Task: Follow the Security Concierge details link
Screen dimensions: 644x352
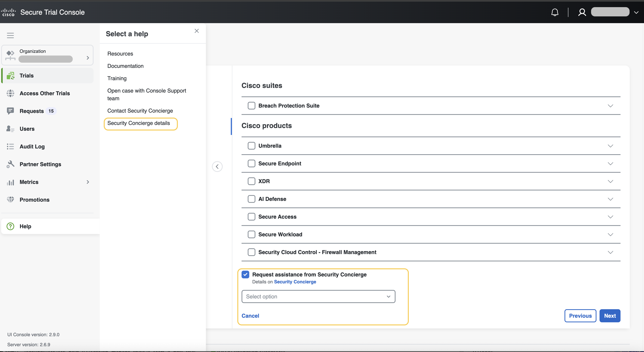Action: (295, 282)
